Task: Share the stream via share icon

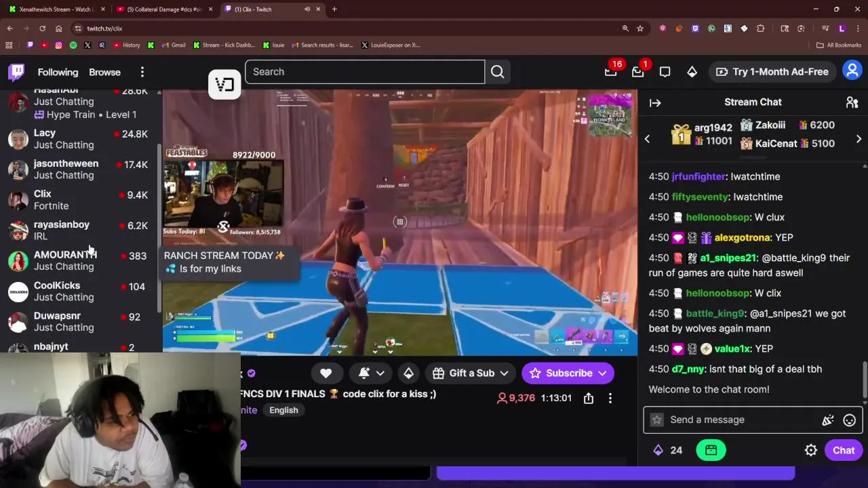Action: pos(589,399)
